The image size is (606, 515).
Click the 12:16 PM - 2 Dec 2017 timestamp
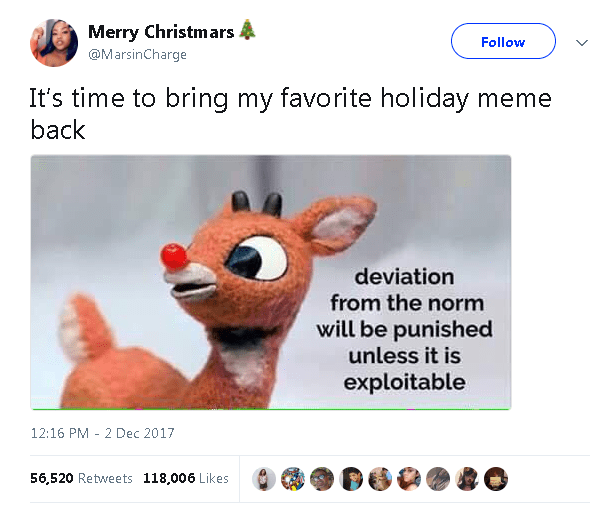click(x=102, y=433)
